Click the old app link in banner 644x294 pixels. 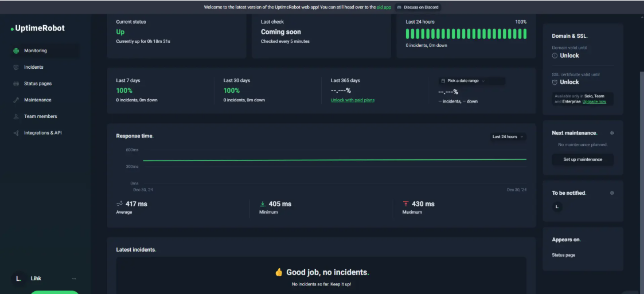384,7
